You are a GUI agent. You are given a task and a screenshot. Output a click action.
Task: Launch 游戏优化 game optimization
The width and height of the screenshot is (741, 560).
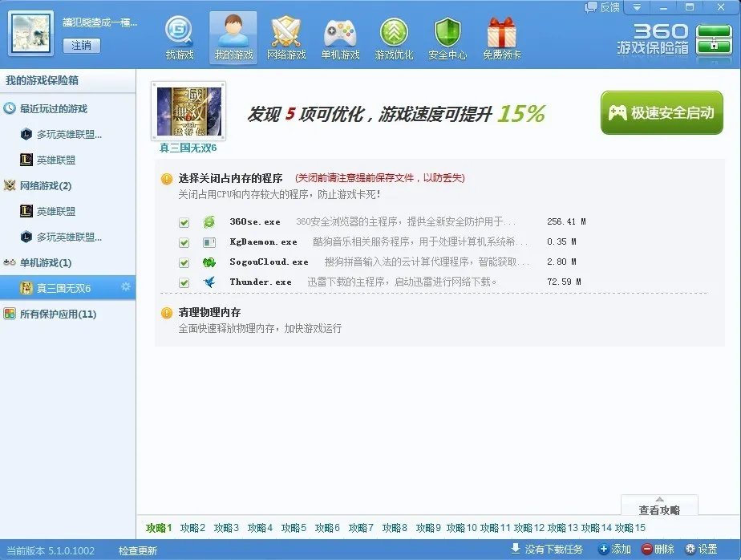pyautogui.click(x=394, y=36)
